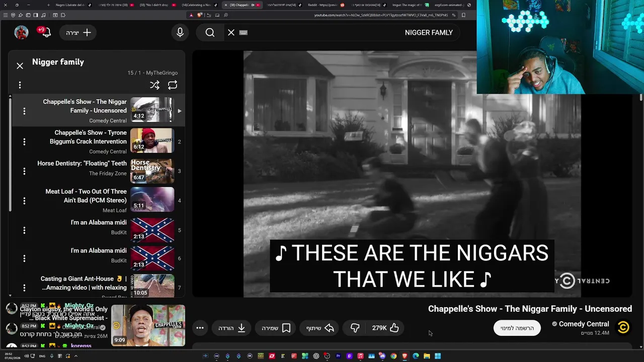
Task: Subscribe with the הרשמה למינוי button
Action: (517, 328)
